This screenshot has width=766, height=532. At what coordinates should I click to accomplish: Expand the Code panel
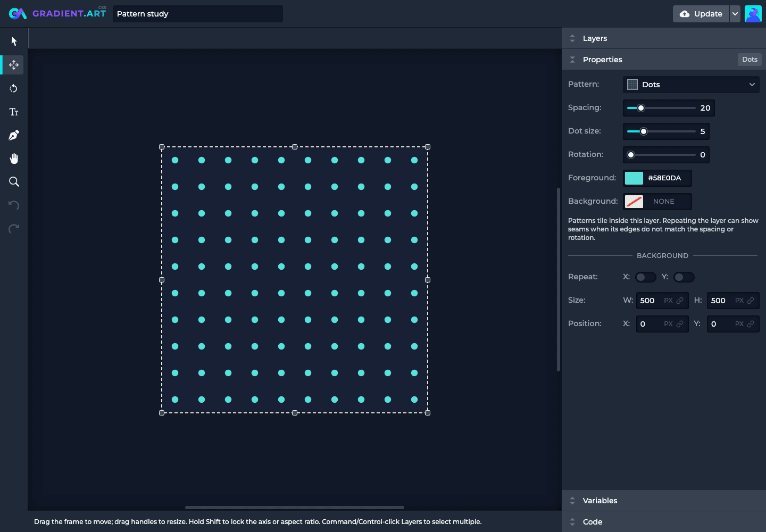coord(664,522)
